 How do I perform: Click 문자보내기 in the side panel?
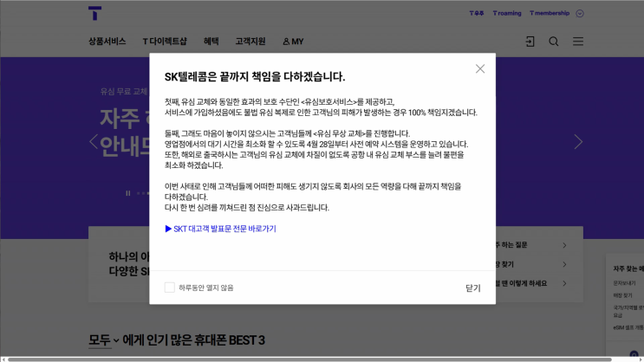(x=624, y=283)
